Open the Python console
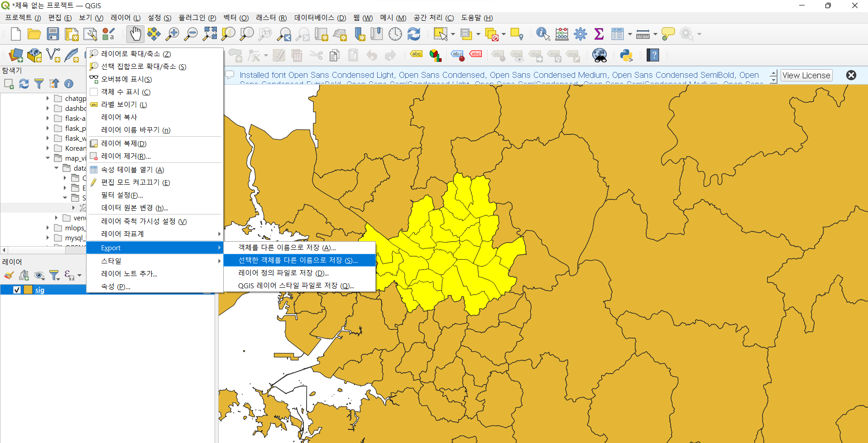The height and width of the screenshot is (443, 868). 626,55
